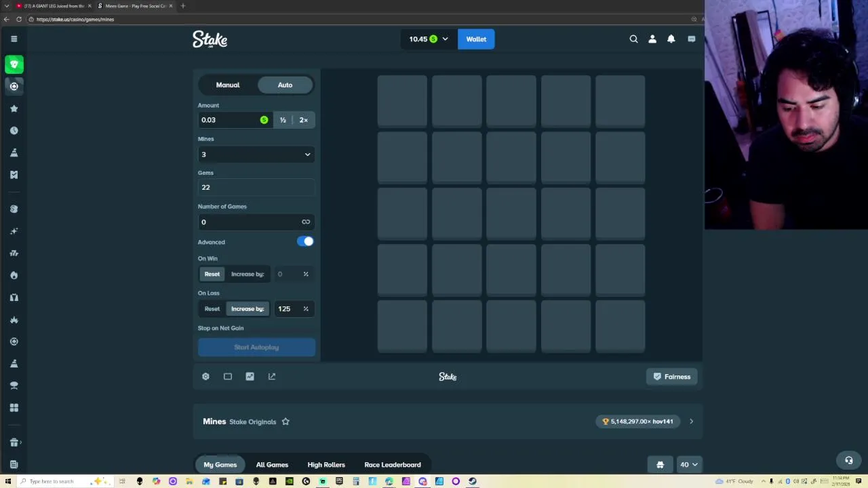This screenshot has height=488, width=868.
Task: Open Favourites star icon in sidebar
Action: (x=14, y=108)
